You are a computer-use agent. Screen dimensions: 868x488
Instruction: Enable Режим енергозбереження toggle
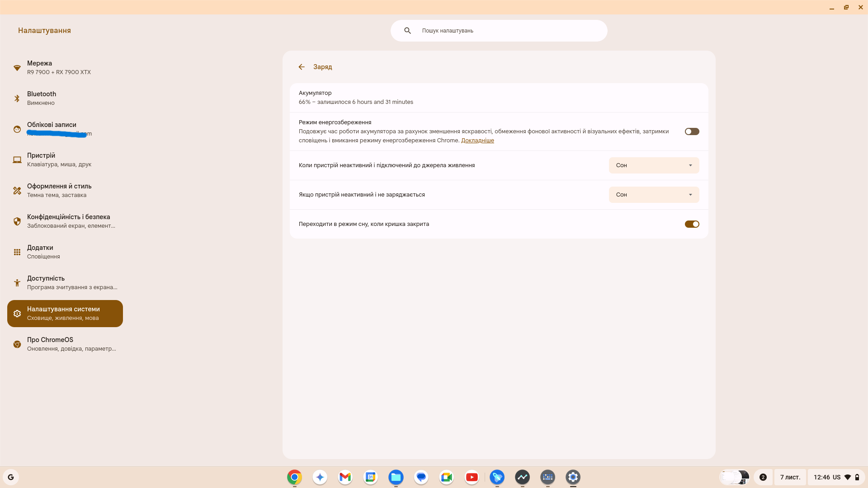coord(692,131)
